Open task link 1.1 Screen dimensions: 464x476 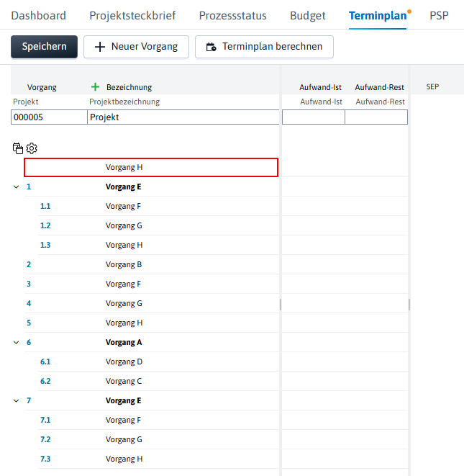pyautogui.click(x=45, y=206)
